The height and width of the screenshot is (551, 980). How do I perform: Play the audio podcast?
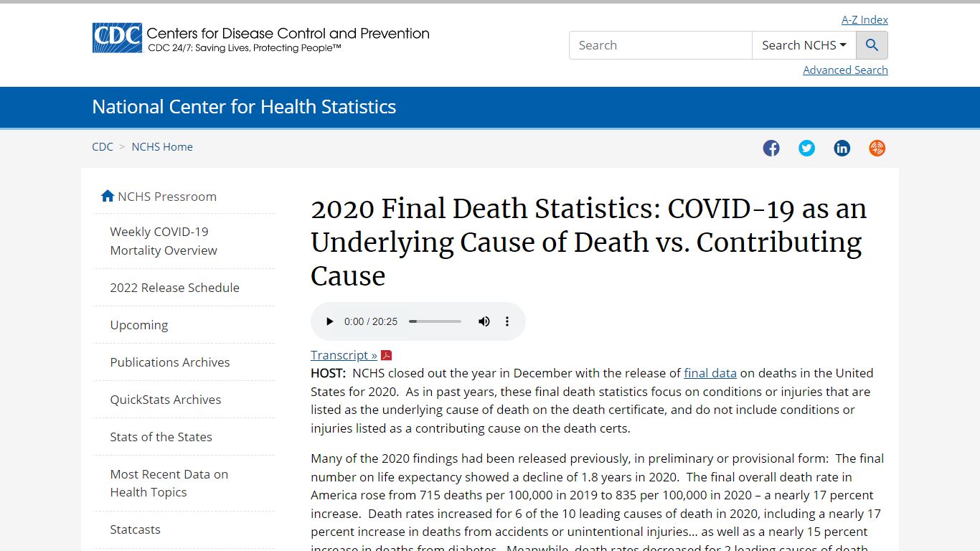pos(329,321)
